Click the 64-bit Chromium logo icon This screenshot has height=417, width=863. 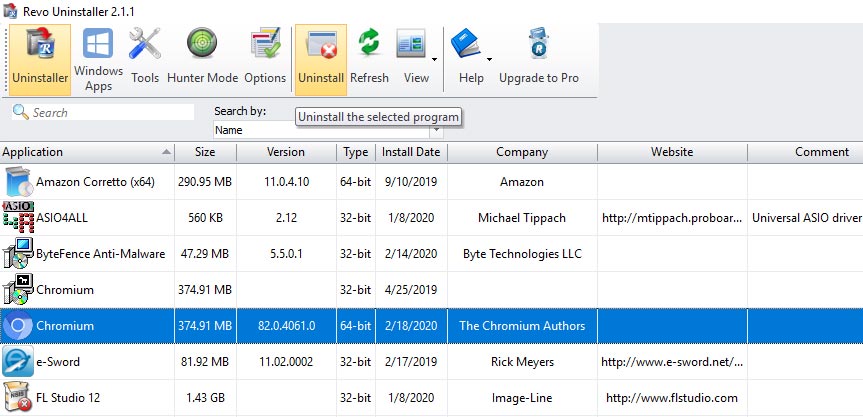(18, 326)
